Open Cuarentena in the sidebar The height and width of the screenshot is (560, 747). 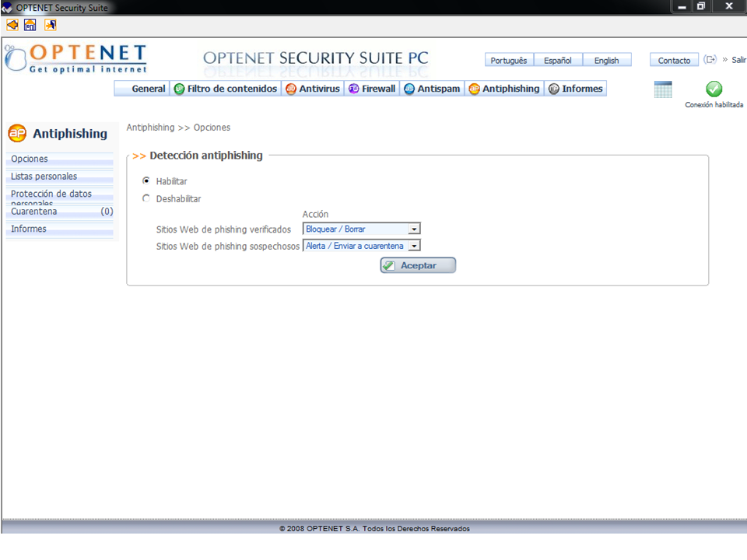point(34,212)
